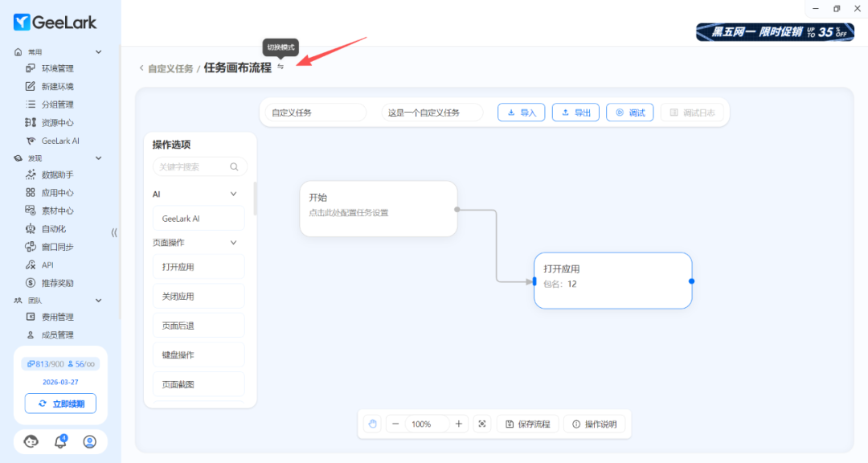Viewport: 868px width, 463px height.
Task: Click the fit-to-view icon
Action: click(482, 424)
